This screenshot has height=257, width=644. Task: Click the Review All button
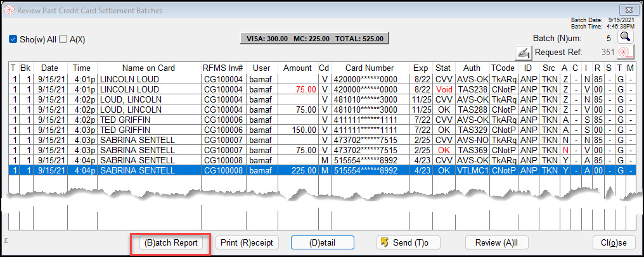pyautogui.click(x=497, y=242)
